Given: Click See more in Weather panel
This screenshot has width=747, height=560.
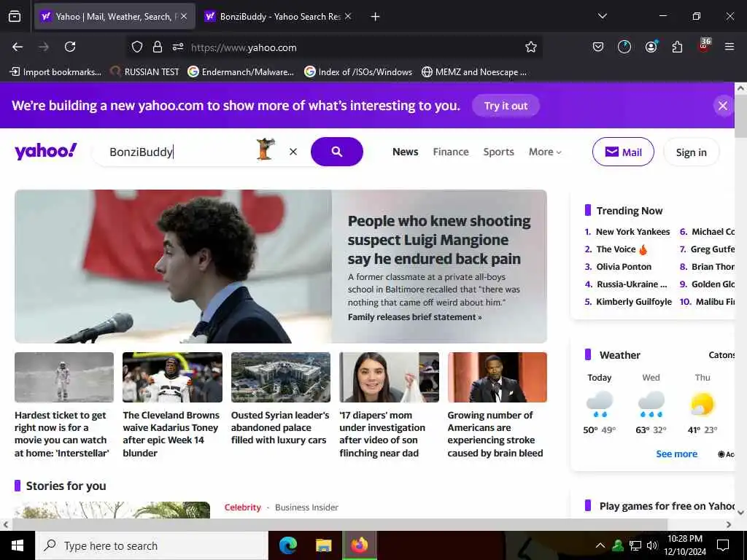Looking at the screenshot, I should pos(676,454).
